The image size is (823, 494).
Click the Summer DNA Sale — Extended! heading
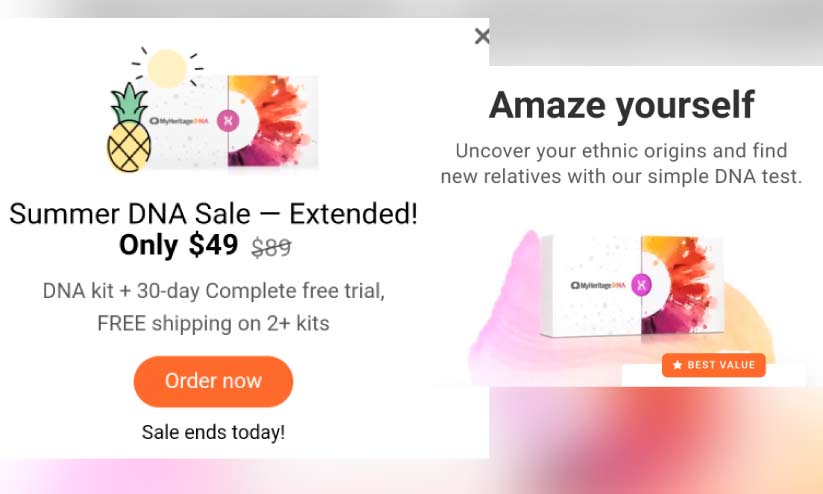tap(213, 213)
